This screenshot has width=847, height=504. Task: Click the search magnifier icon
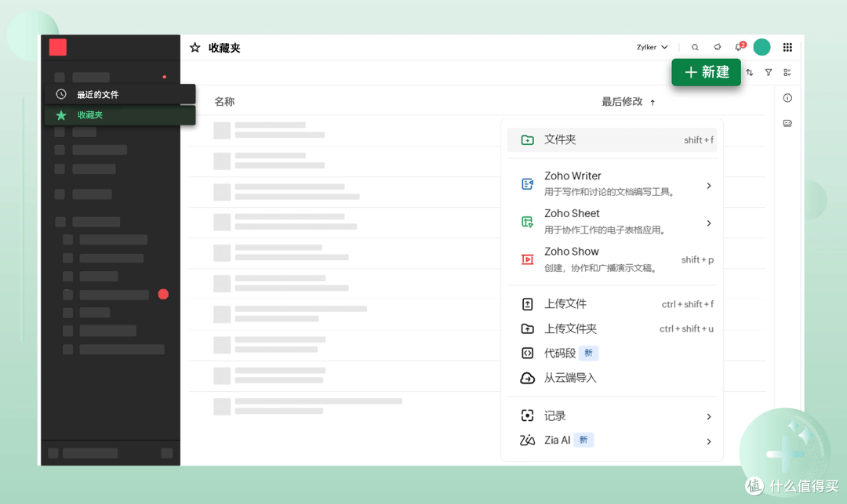(695, 48)
